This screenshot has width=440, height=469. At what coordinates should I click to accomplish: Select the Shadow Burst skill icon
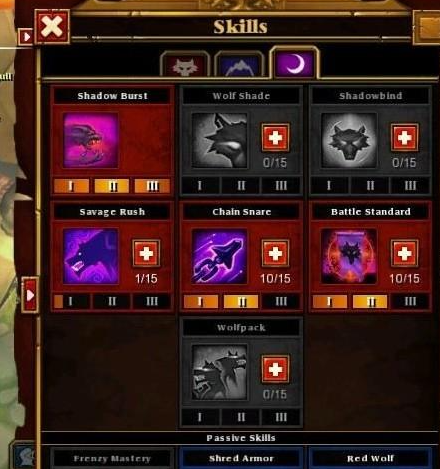[x=91, y=140]
